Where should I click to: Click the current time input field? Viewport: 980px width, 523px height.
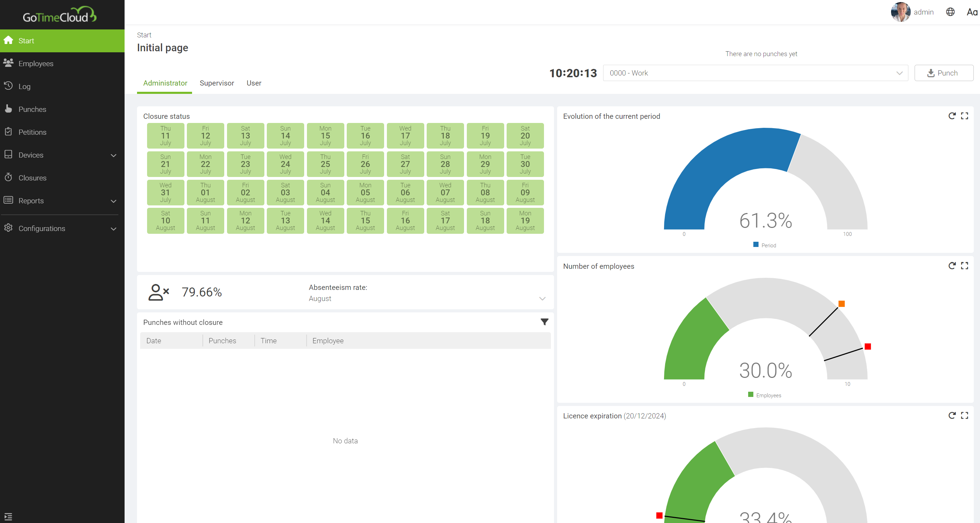[573, 73]
